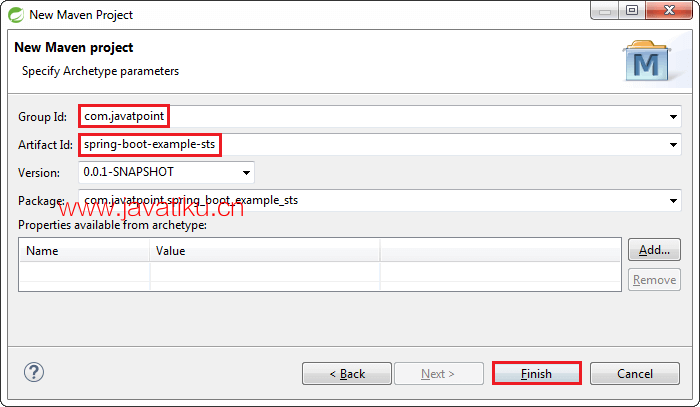Click the Package text field
The height and width of the screenshot is (407, 700).
(379, 200)
